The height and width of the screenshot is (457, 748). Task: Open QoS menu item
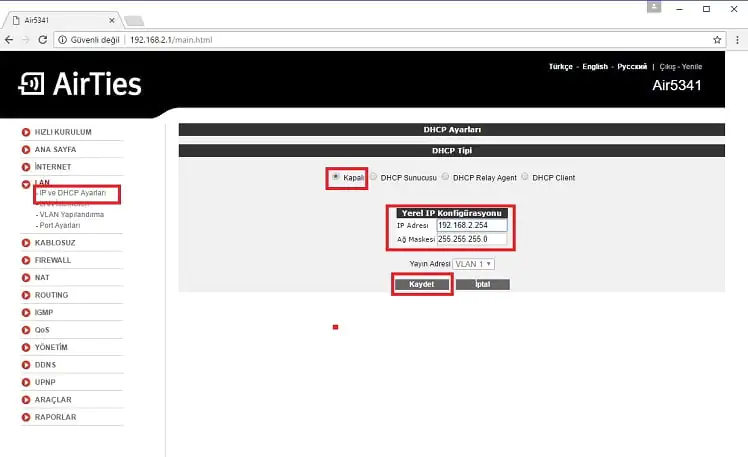pyautogui.click(x=42, y=330)
